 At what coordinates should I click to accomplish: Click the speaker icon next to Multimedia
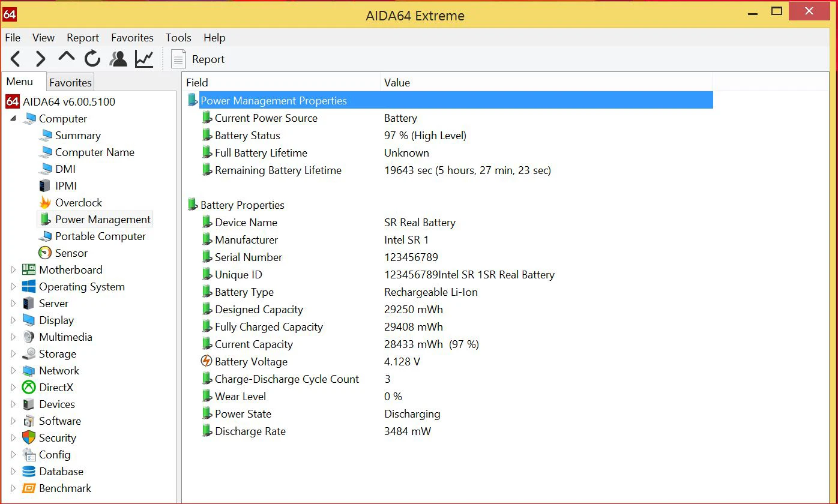tap(29, 337)
